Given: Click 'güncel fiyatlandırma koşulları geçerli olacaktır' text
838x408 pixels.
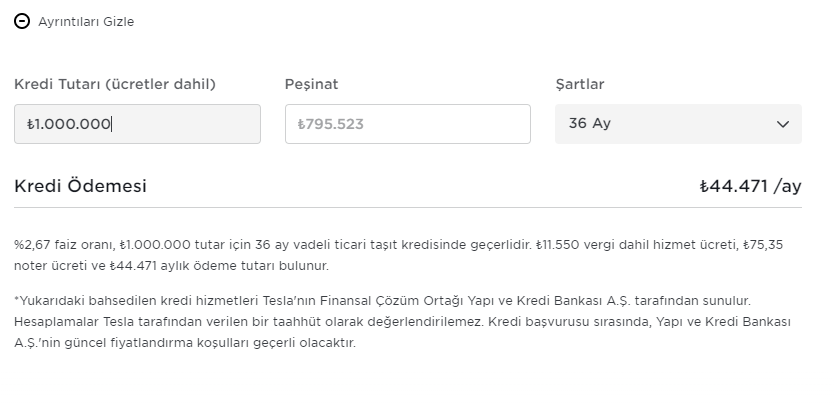Looking at the screenshot, I should click(210, 343).
